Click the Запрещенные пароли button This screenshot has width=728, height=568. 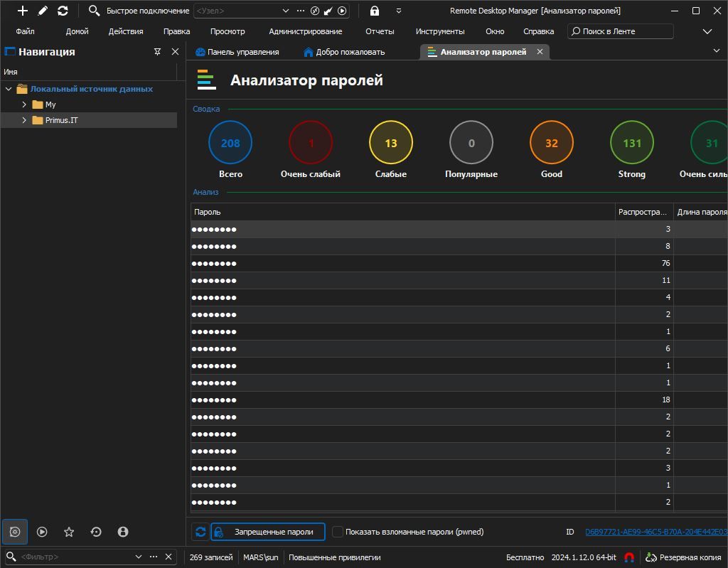pos(268,532)
